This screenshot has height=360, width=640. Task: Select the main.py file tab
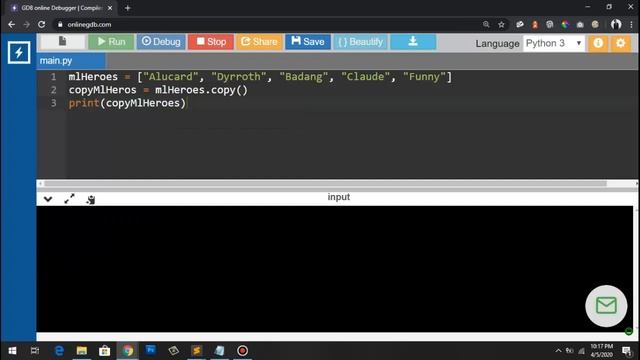pos(70,61)
